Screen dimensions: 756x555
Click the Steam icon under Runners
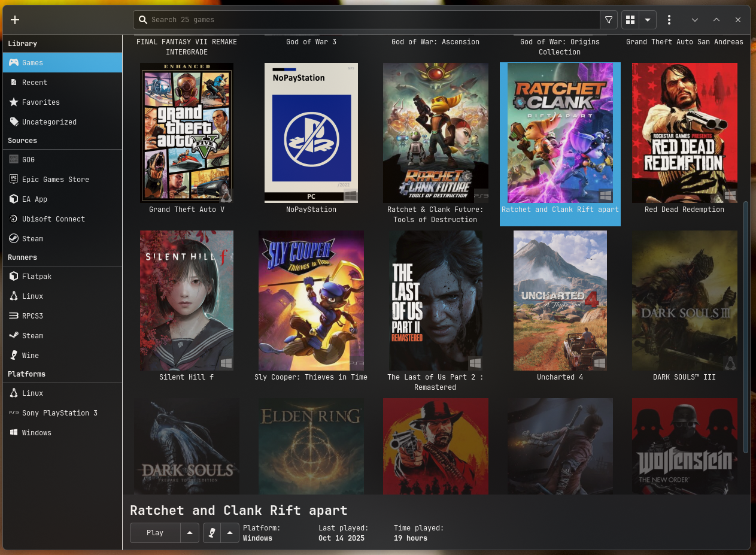(x=14, y=335)
